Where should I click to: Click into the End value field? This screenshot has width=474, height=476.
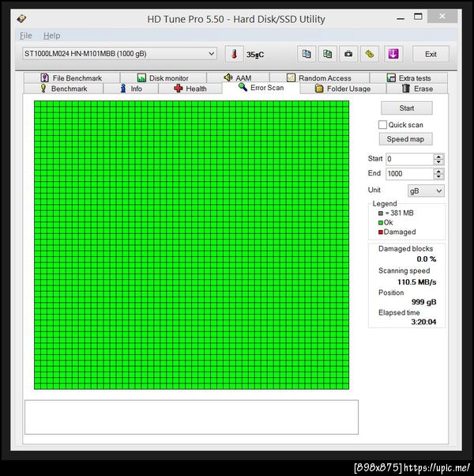(409, 174)
